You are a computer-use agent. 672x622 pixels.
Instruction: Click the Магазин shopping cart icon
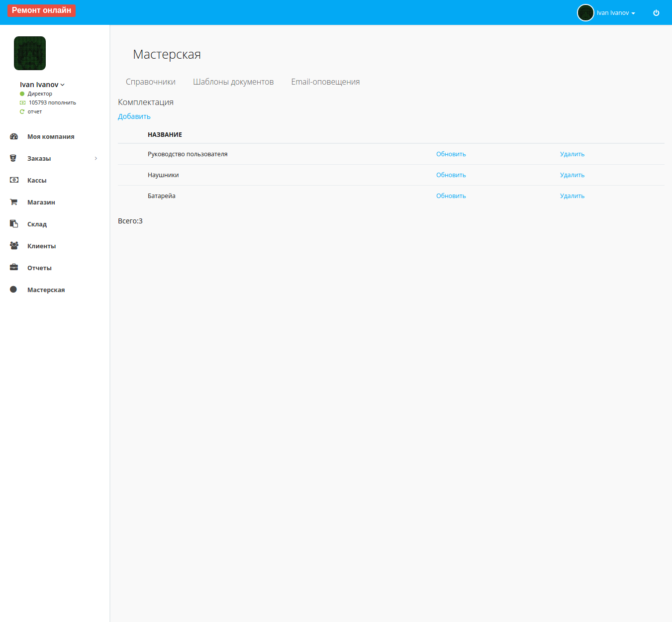14,202
